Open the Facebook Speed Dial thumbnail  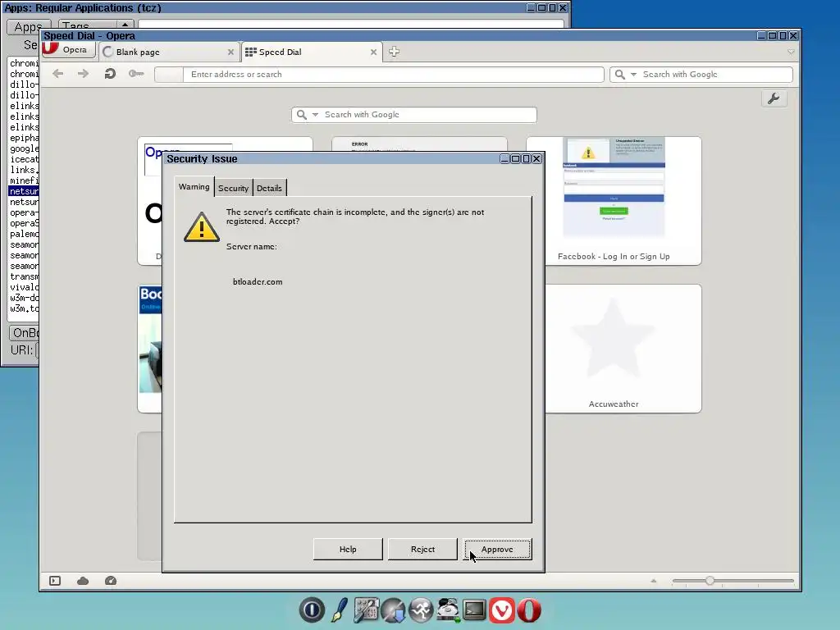pyautogui.click(x=614, y=200)
